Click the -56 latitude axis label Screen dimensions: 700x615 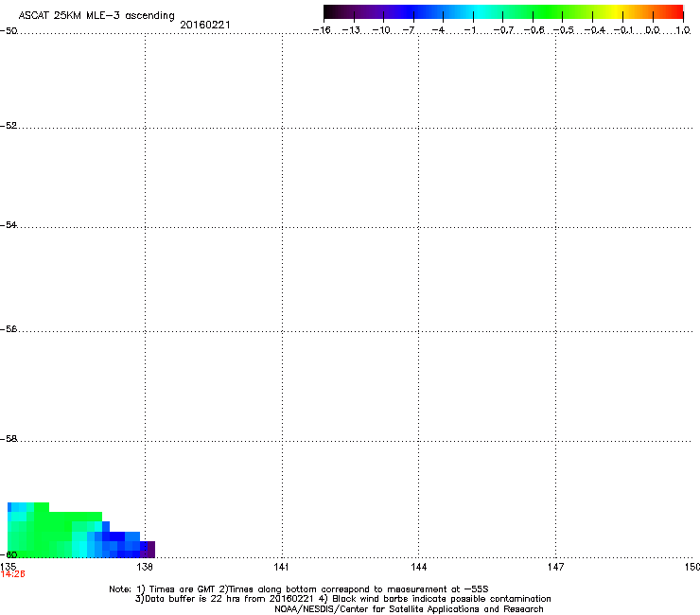[9, 328]
